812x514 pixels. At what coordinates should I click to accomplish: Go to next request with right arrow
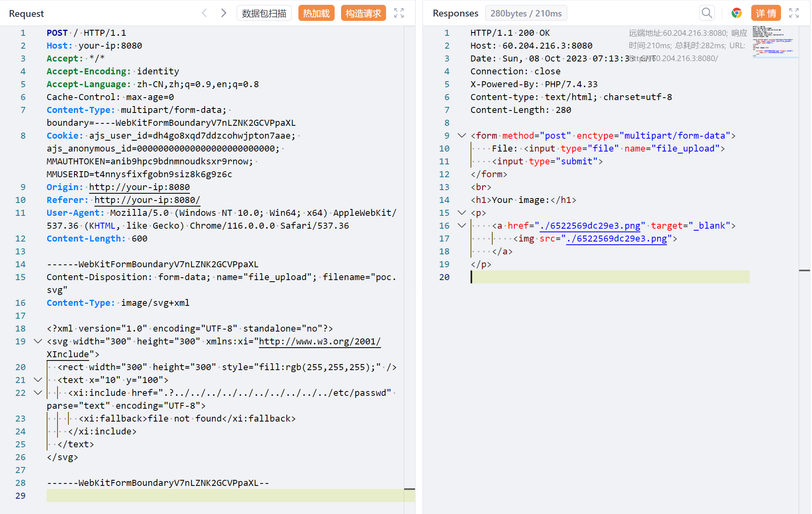[x=224, y=13]
